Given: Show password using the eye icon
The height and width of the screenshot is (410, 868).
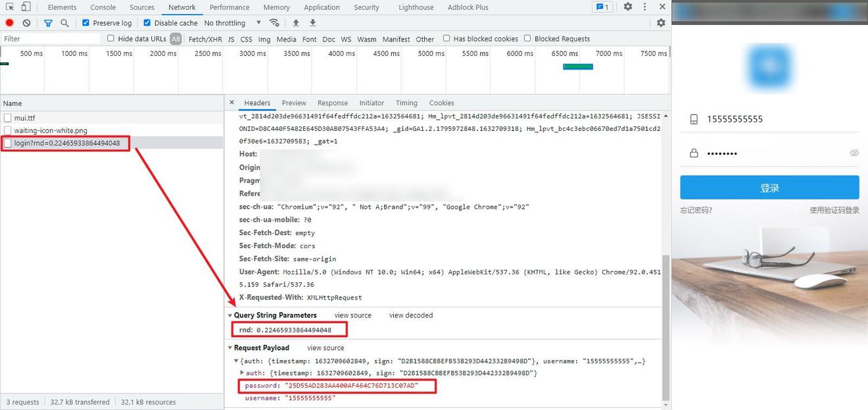Looking at the screenshot, I should [x=854, y=153].
